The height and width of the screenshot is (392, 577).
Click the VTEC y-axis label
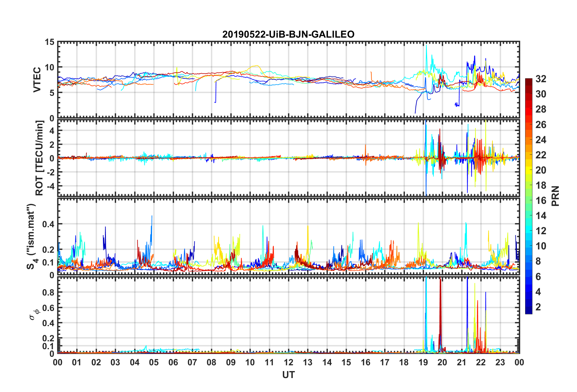[37, 80]
